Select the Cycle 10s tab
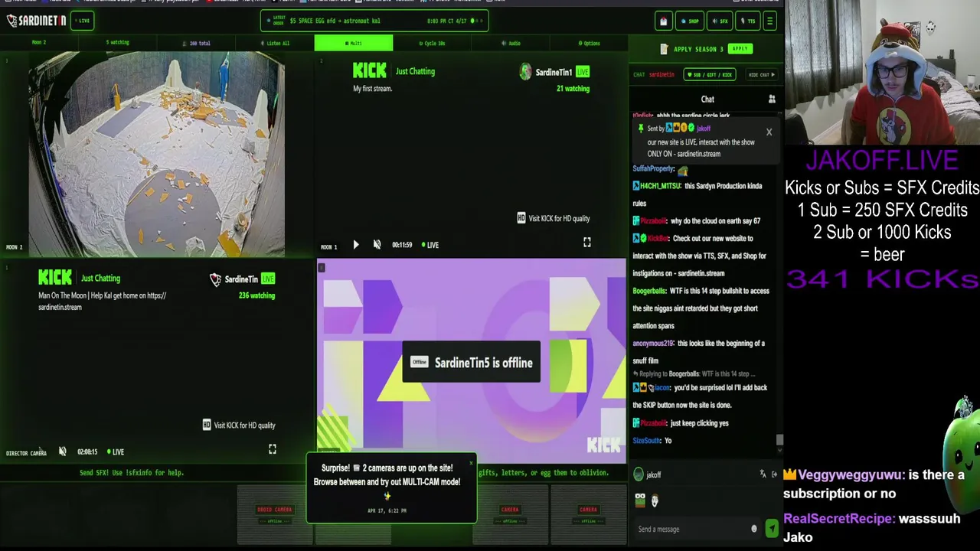Image resolution: width=980 pixels, height=551 pixels. click(432, 44)
